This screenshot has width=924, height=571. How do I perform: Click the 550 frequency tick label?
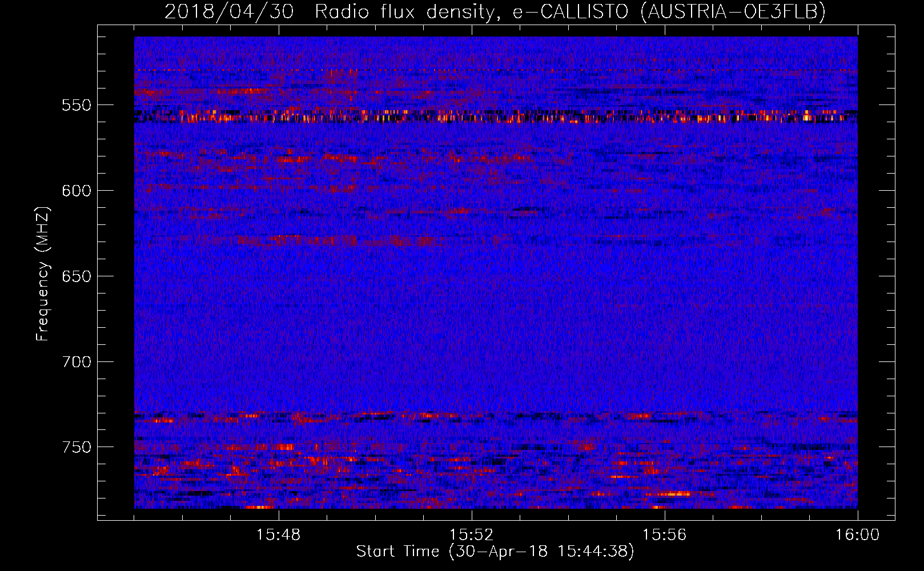tap(77, 106)
